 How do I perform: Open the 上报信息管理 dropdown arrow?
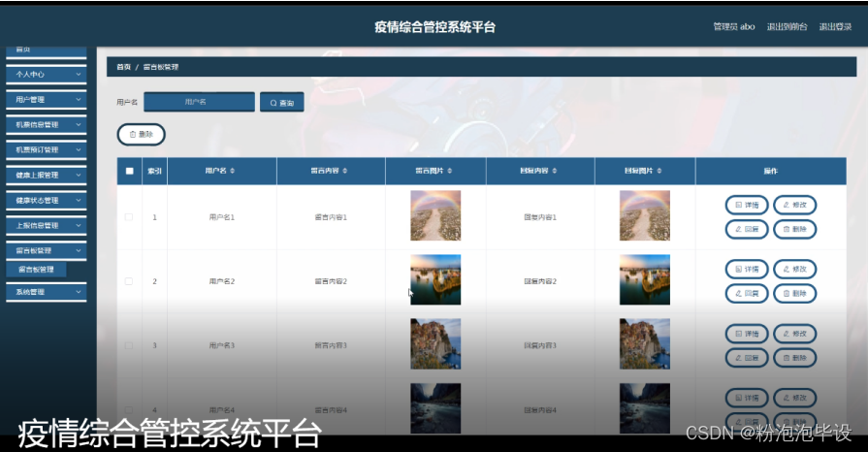tap(78, 225)
